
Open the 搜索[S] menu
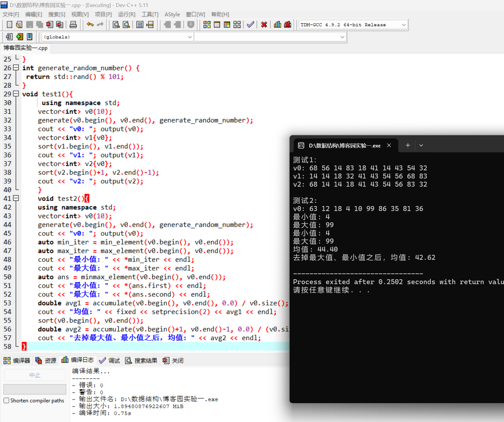pyautogui.click(x=57, y=15)
